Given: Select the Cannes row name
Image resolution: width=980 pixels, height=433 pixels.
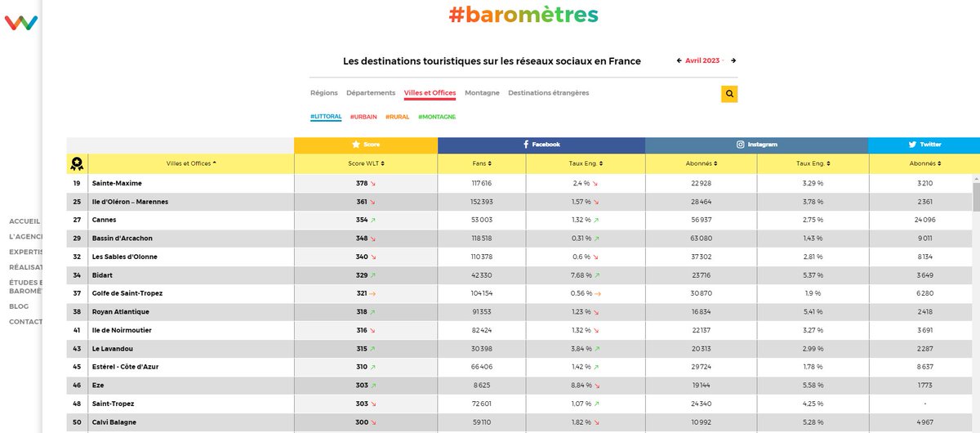Looking at the screenshot, I should 105,220.
